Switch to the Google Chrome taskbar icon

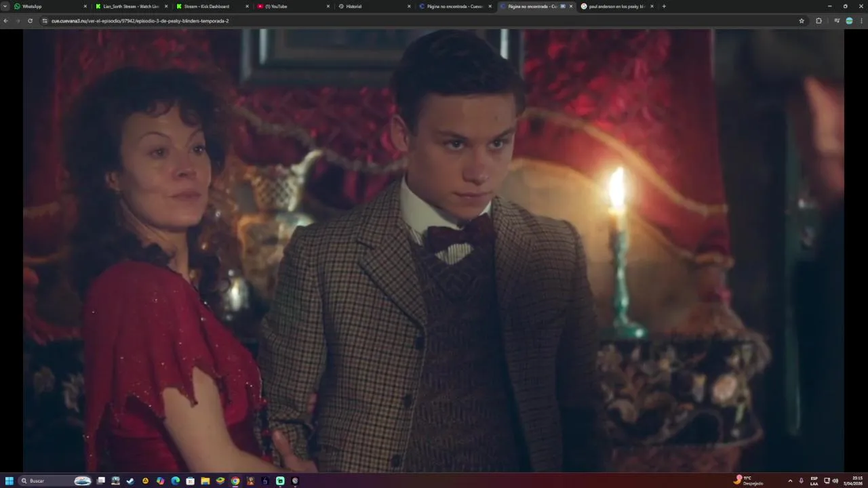click(235, 481)
